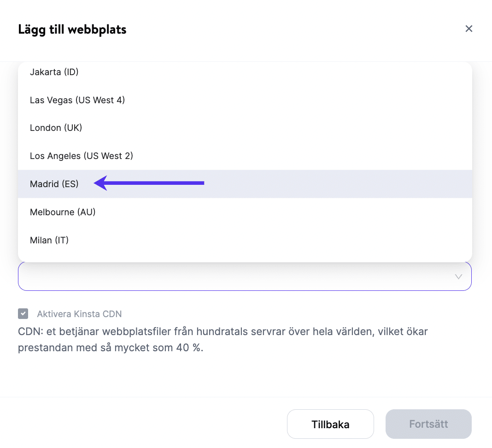492x448 pixels.
Task: Click the Aktivera Kinsta CDN label text
Action: point(79,314)
